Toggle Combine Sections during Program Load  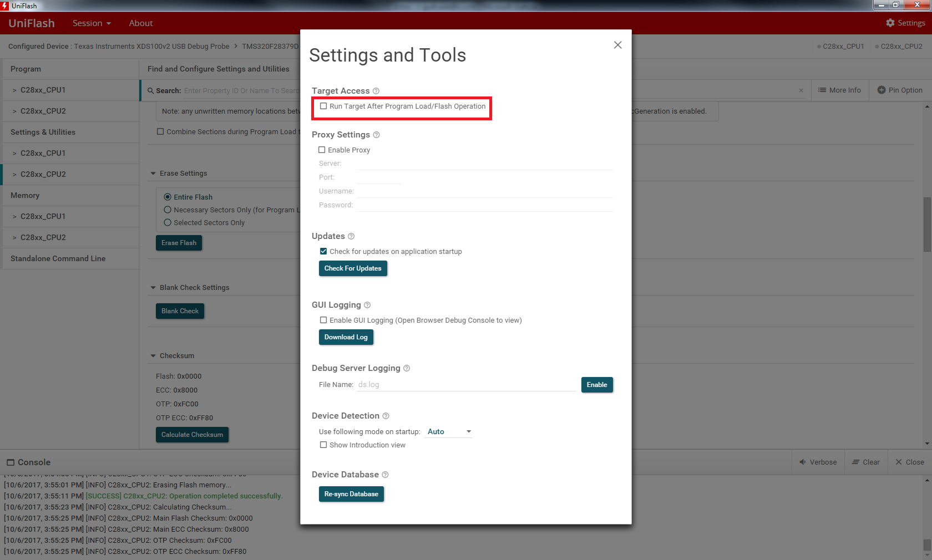click(160, 131)
